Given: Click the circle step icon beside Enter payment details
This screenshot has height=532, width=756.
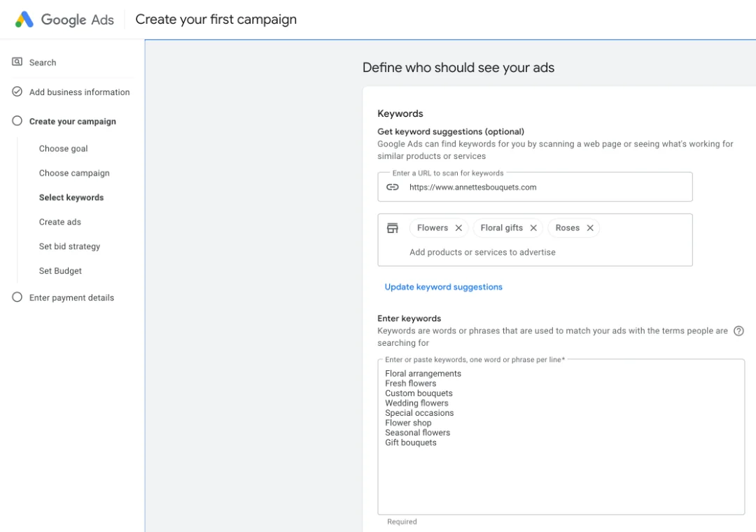Looking at the screenshot, I should click(17, 297).
